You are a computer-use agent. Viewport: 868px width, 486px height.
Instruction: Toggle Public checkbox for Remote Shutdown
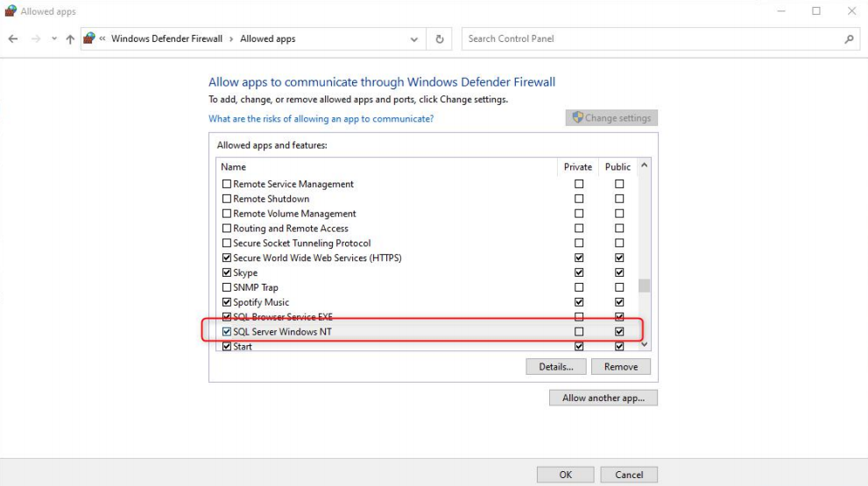(619, 199)
